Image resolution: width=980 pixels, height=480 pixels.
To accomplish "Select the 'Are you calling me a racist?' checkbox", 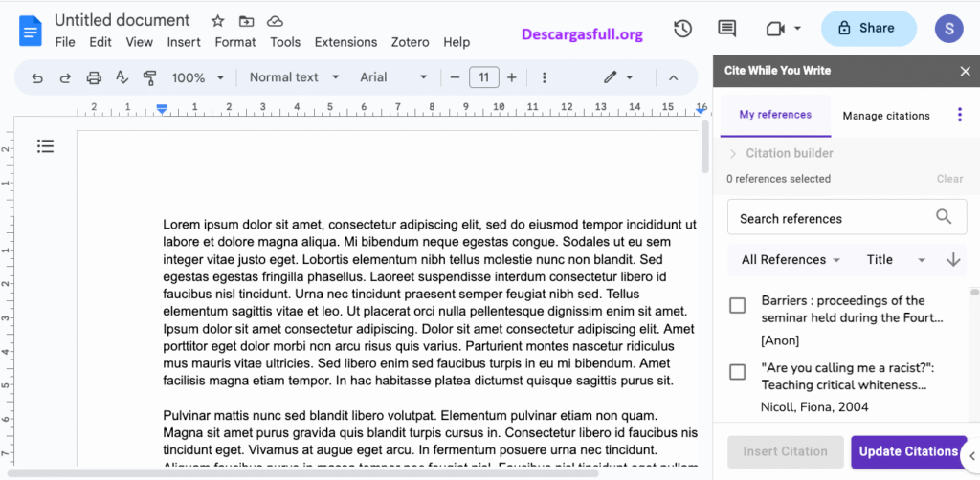I will (x=737, y=372).
